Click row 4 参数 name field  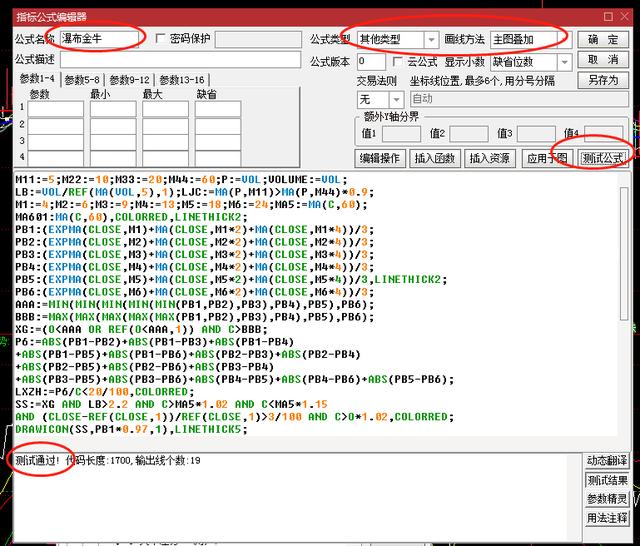point(56,158)
